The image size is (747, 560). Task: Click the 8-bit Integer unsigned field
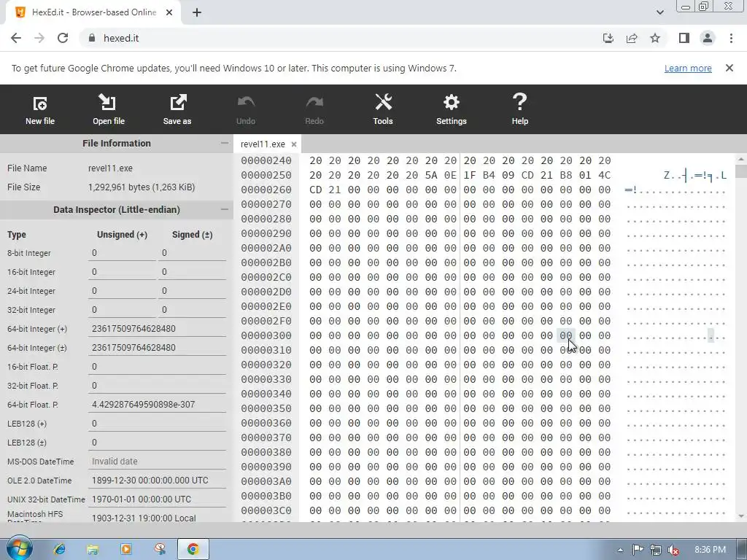(122, 253)
